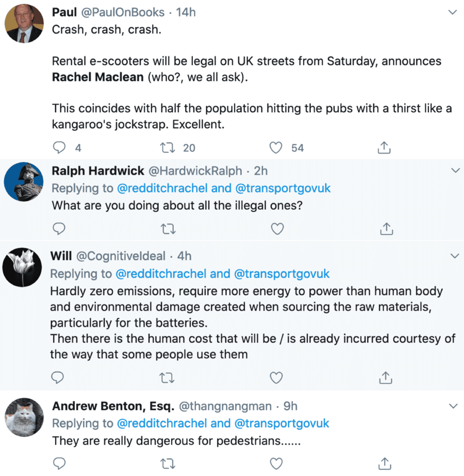464x476 pixels.
Task: Like Andrew Benton's dangerous pedestrians tweet
Action: tap(277, 463)
